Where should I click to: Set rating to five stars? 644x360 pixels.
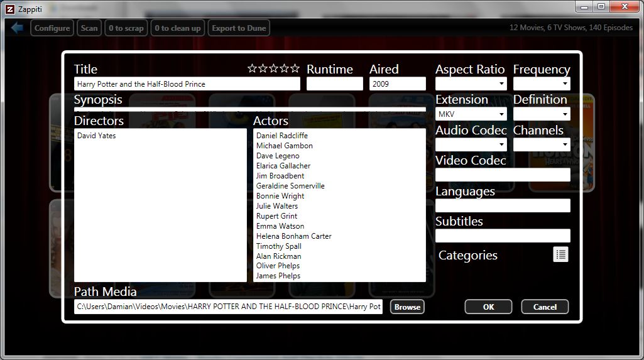click(295, 68)
